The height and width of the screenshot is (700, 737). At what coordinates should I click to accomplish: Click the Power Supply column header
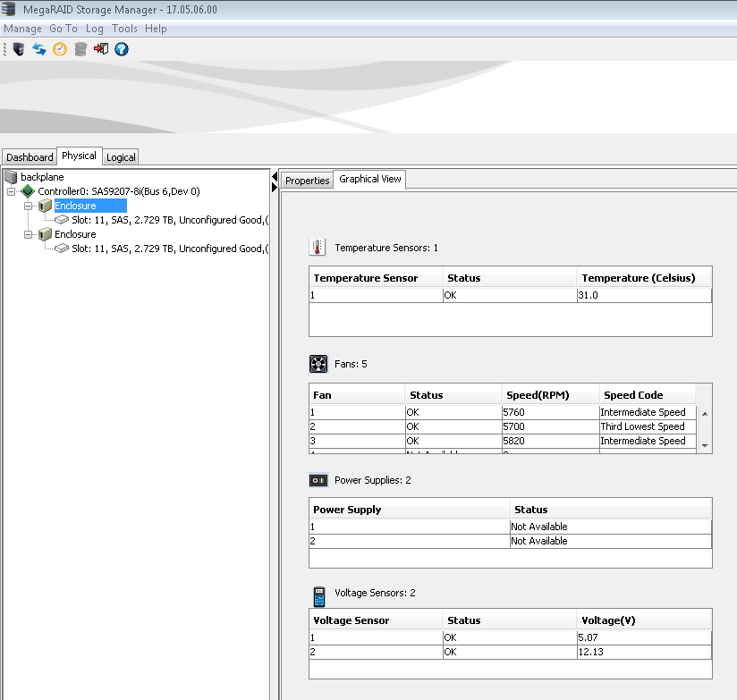[x=410, y=510]
